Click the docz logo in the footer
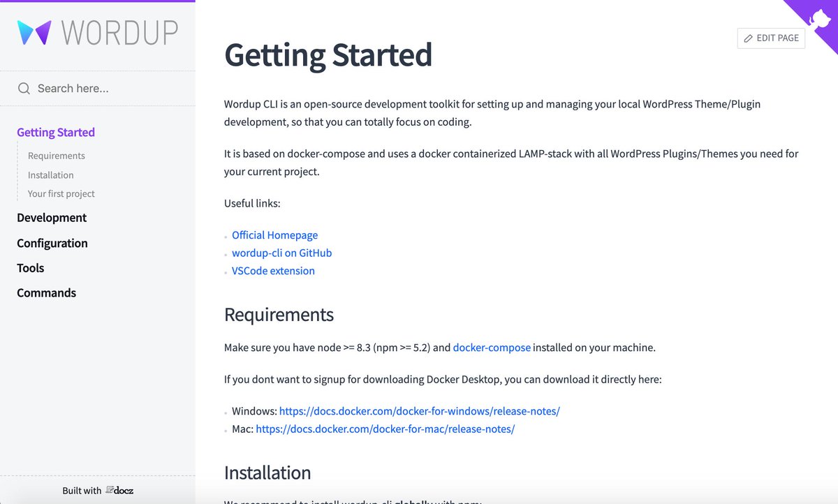Screen dimensions: 838x504 [x=119, y=490]
